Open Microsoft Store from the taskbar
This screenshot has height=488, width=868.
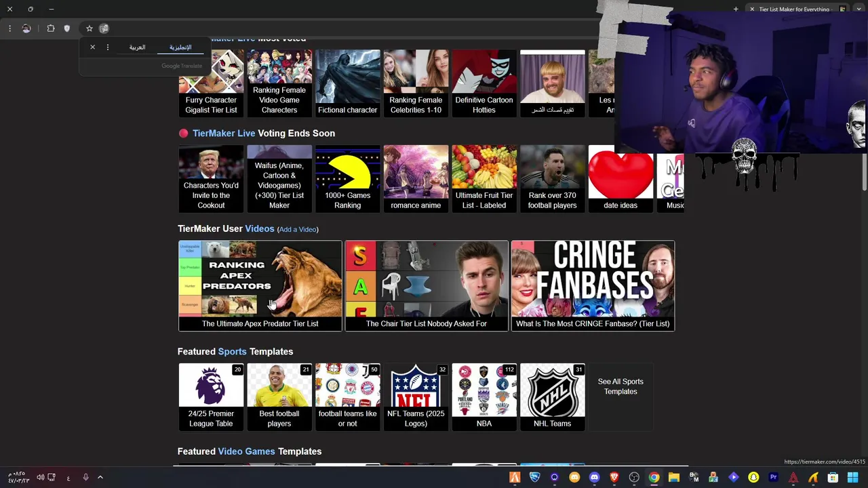(833, 477)
